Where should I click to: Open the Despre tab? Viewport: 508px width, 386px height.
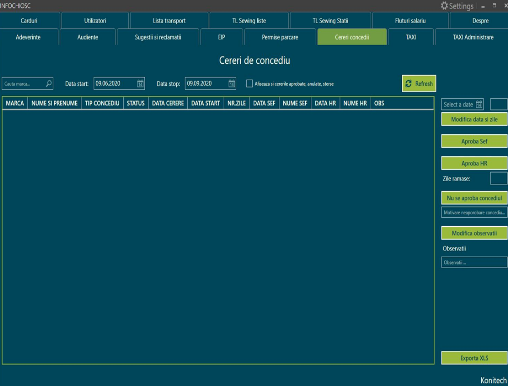click(x=480, y=21)
